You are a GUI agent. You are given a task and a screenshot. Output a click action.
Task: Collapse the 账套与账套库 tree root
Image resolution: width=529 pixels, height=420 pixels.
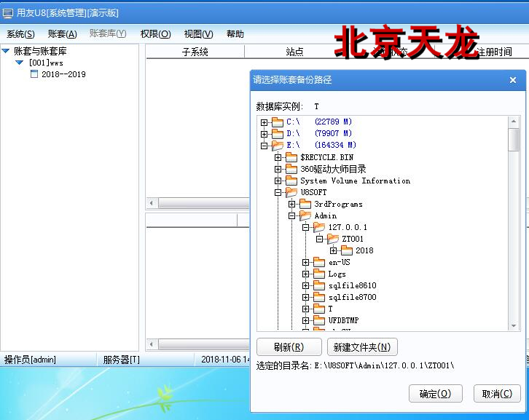pos(6,51)
